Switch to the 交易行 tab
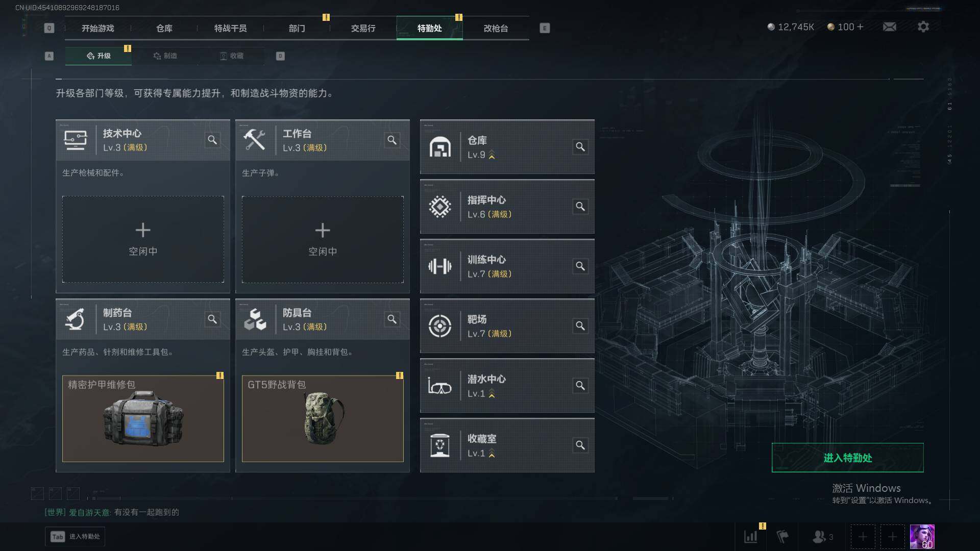Screen dimensions: 980x551 click(363, 28)
